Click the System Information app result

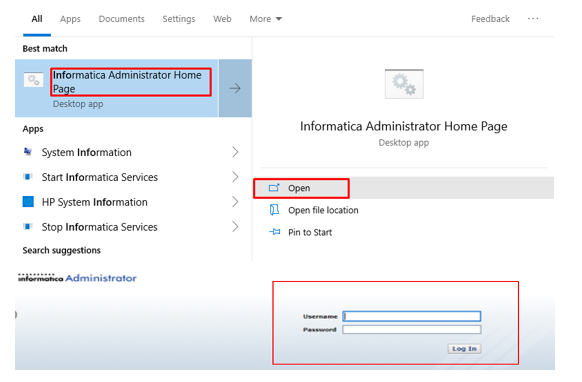click(86, 152)
